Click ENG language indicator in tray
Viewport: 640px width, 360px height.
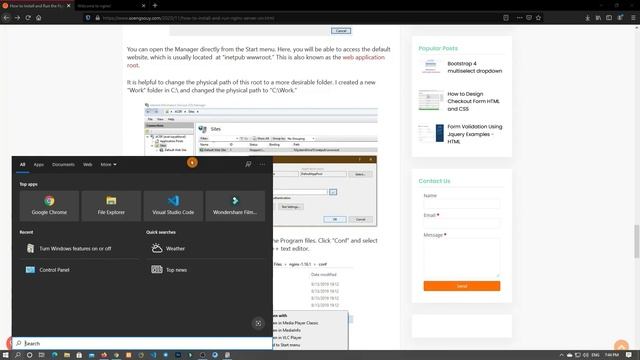click(596, 355)
